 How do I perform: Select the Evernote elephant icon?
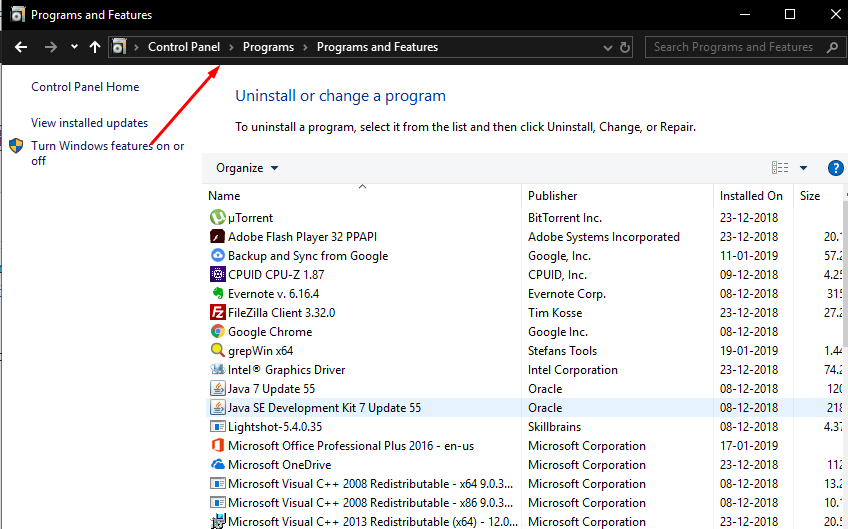(217, 293)
